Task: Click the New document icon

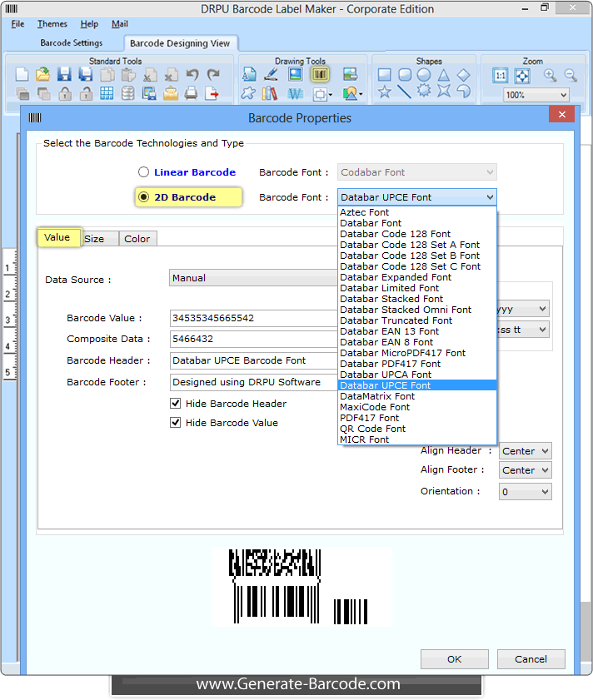Action: pos(22,75)
